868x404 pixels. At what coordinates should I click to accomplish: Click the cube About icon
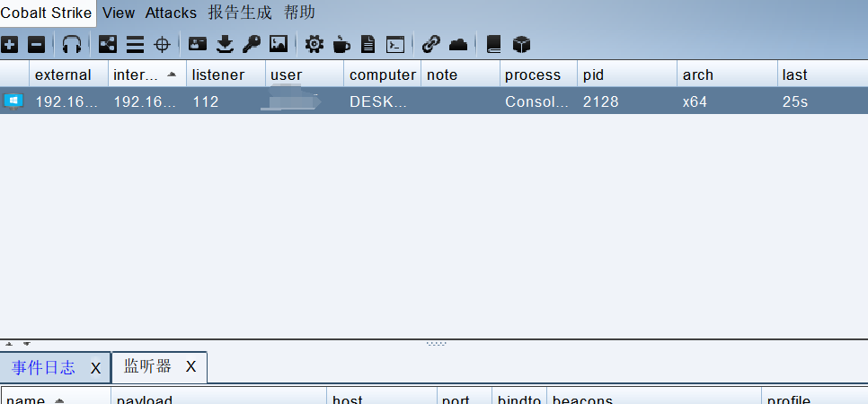pyautogui.click(x=521, y=44)
